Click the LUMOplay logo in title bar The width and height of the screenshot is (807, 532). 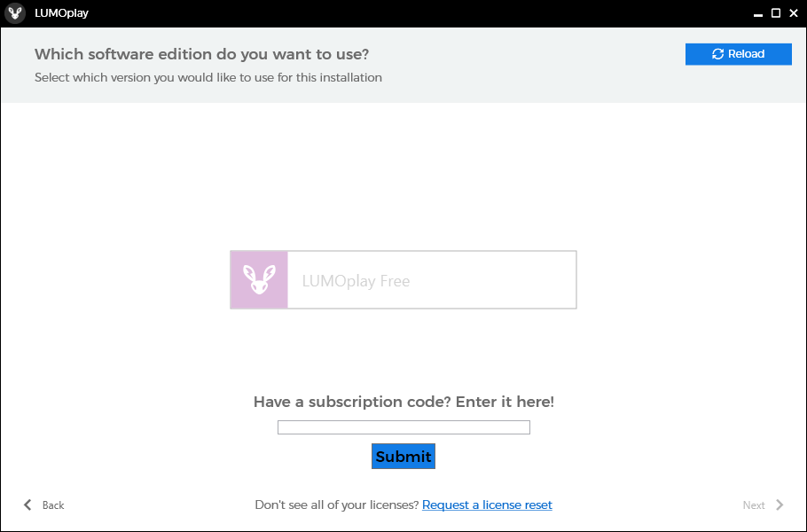(x=15, y=13)
